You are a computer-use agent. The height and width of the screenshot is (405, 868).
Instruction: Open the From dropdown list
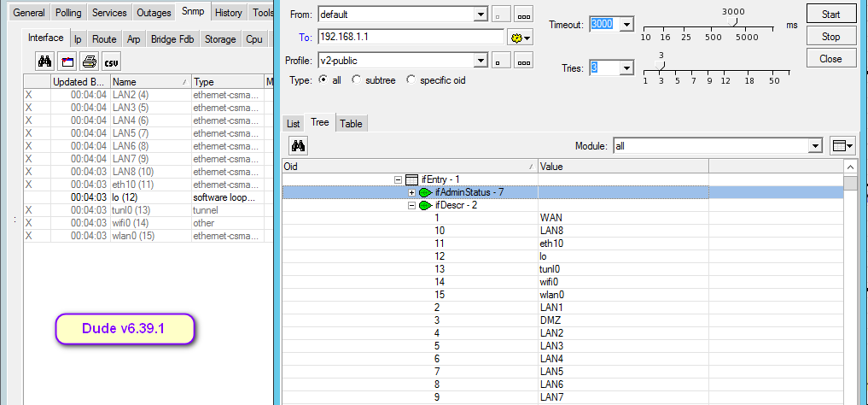click(481, 15)
